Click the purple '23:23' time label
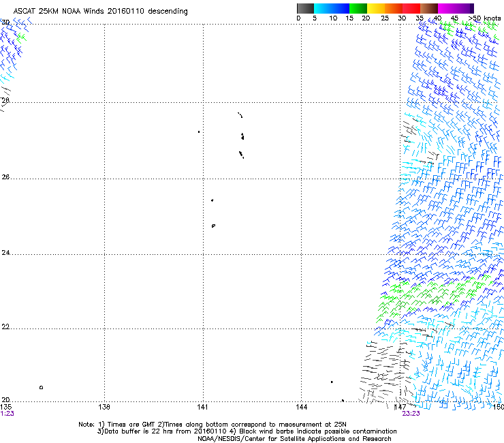 tap(411, 414)
